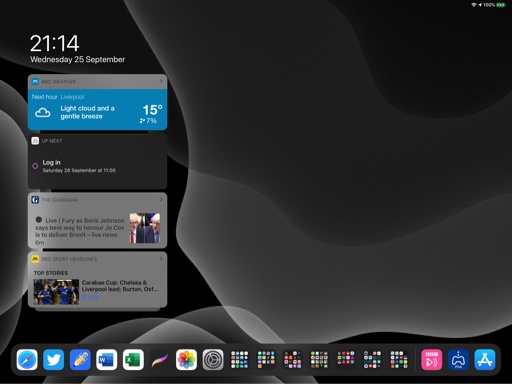Tap 'Saturday 28 September at 11:00' text
The width and height of the screenshot is (512, 384).
(x=79, y=170)
